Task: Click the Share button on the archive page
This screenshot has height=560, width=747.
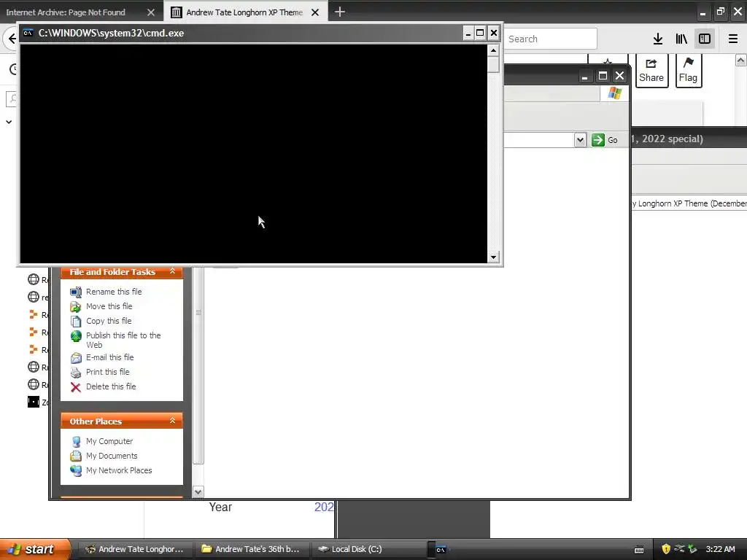Action: tap(651, 71)
